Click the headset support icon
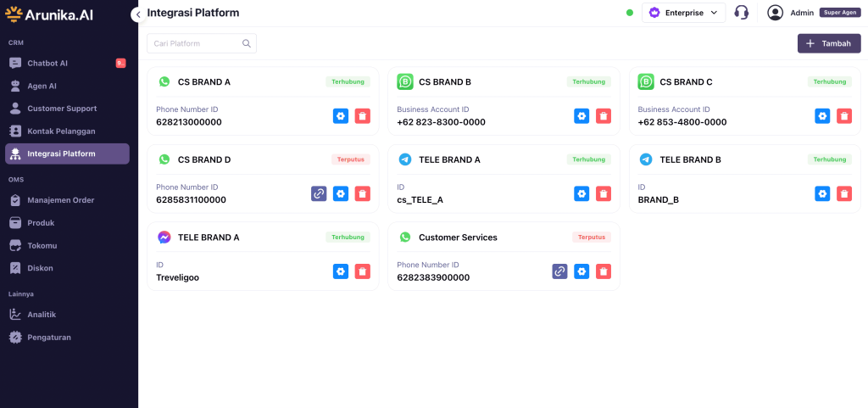This screenshot has width=868, height=408. pos(741,13)
